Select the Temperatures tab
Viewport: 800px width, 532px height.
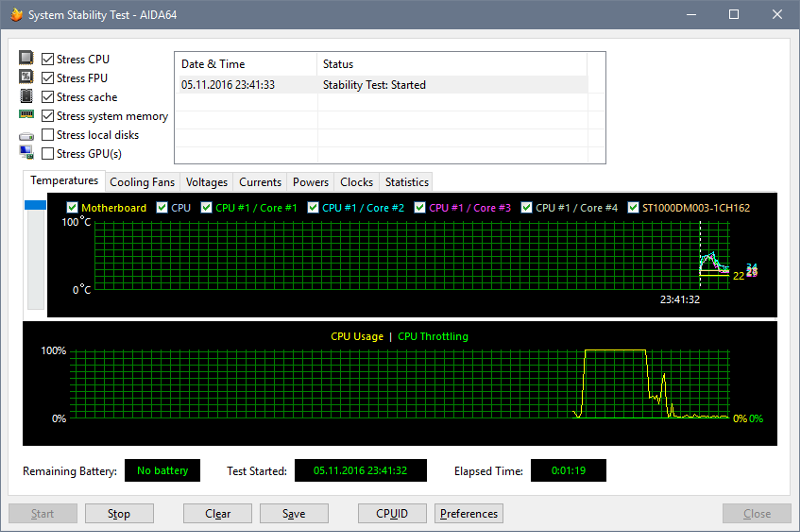64,181
